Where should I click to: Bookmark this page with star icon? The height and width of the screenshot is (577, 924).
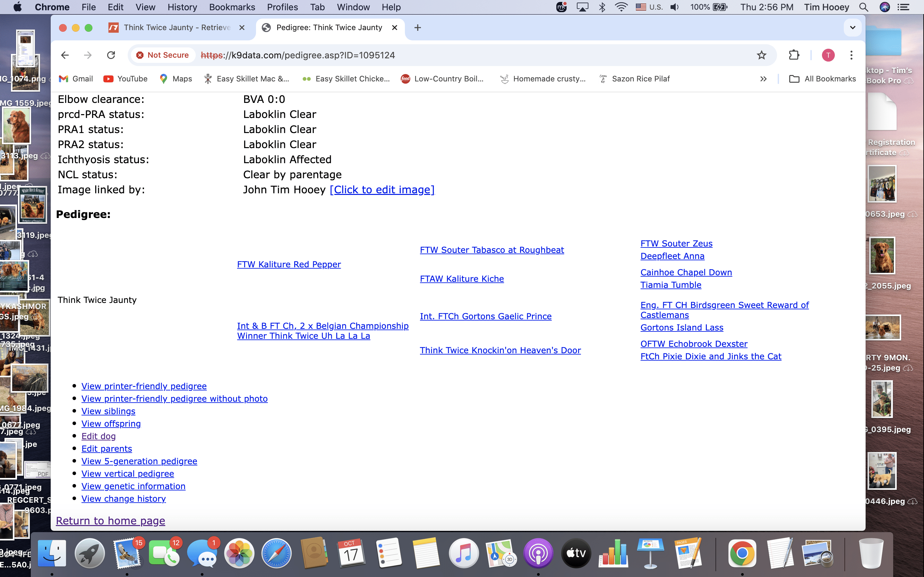761,55
